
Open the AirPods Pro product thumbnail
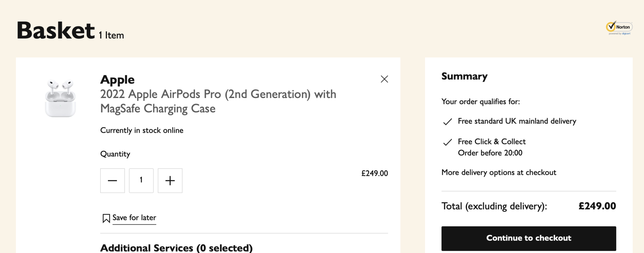(x=61, y=98)
